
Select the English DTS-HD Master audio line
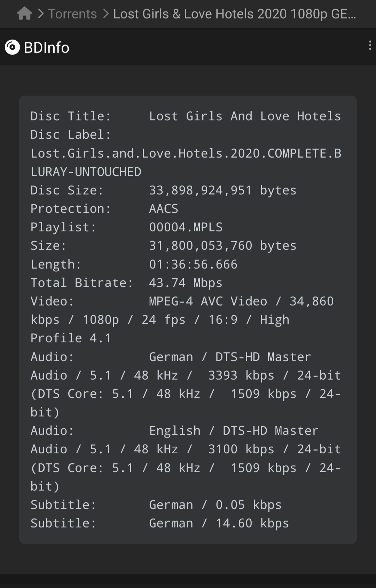[186, 459]
